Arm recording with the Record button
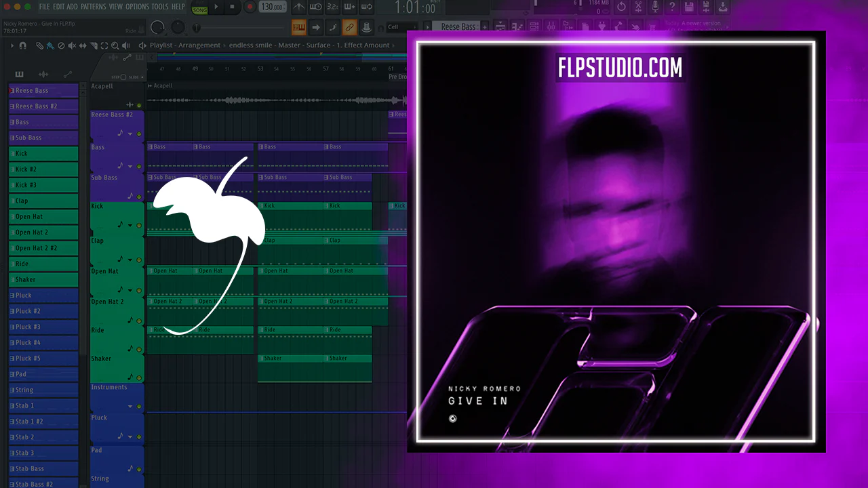The width and height of the screenshot is (868, 488). [250, 7]
